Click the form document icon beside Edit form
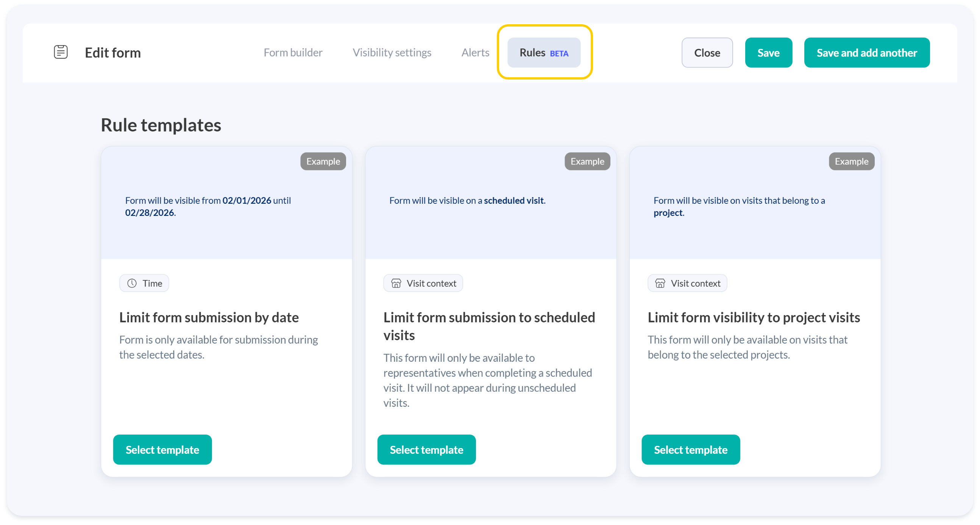 61,52
